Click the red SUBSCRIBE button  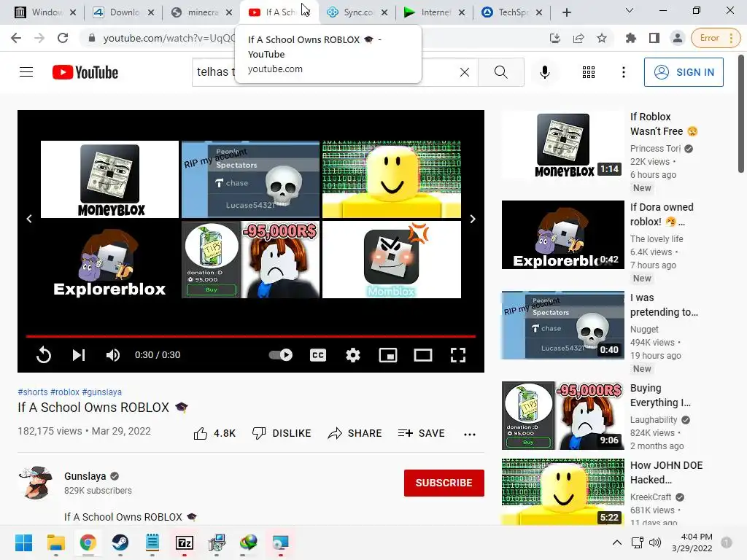pos(444,483)
